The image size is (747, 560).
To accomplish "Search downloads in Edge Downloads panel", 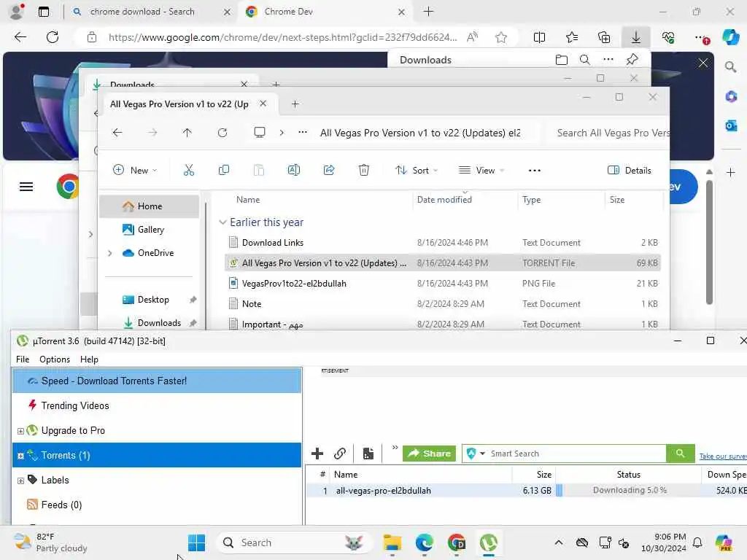I will pyautogui.click(x=584, y=60).
